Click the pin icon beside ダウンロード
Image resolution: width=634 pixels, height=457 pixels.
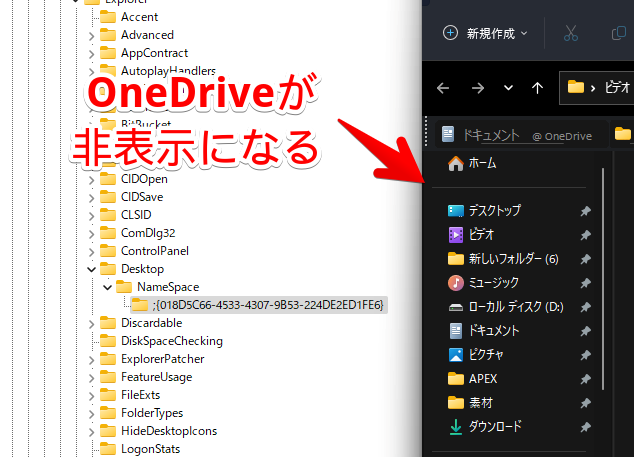pos(585,427)
